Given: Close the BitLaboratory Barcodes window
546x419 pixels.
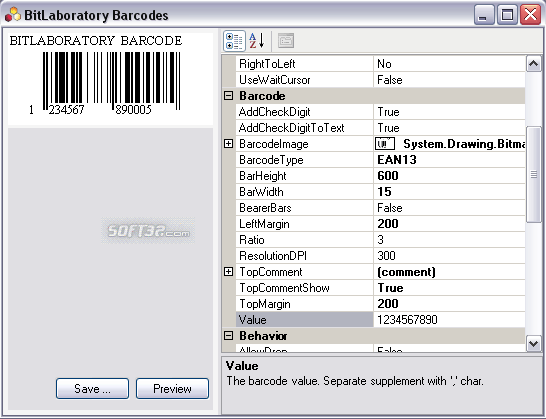Looking at the screenshot, I should 530,15.
